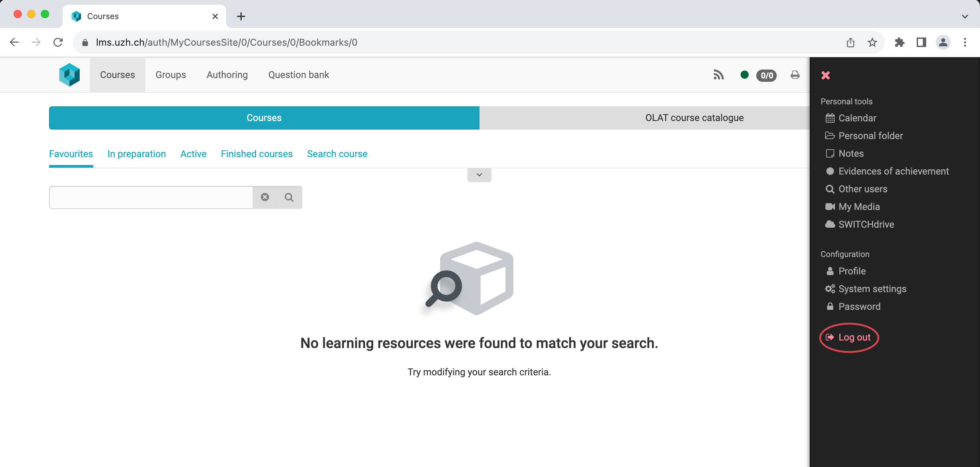
Task: Click the OLAT cube logo
Action: (69, 75)
